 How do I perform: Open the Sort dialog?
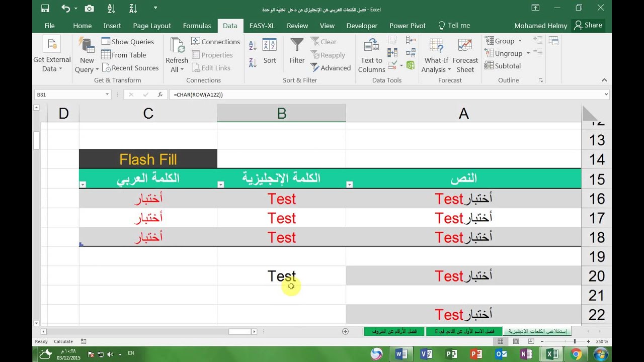pos(270,51)
